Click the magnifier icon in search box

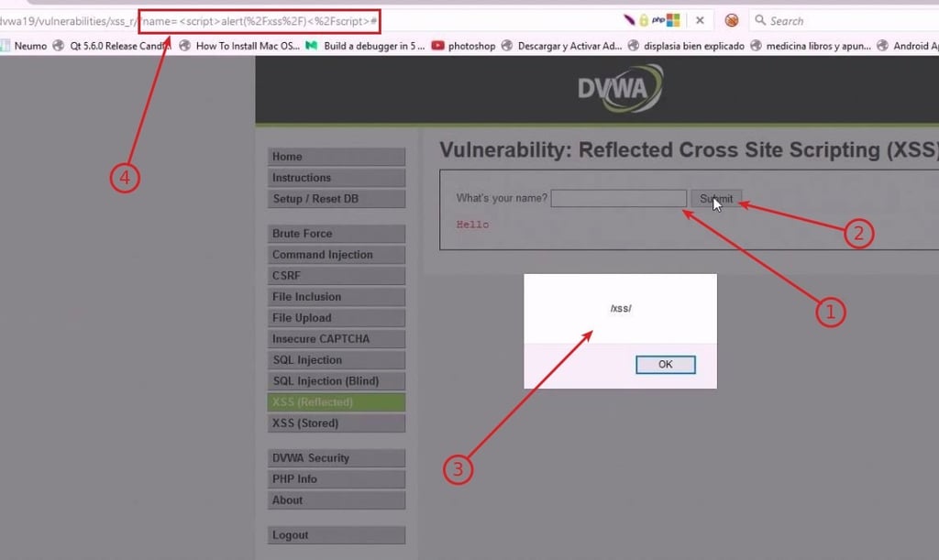click(760, 20)
